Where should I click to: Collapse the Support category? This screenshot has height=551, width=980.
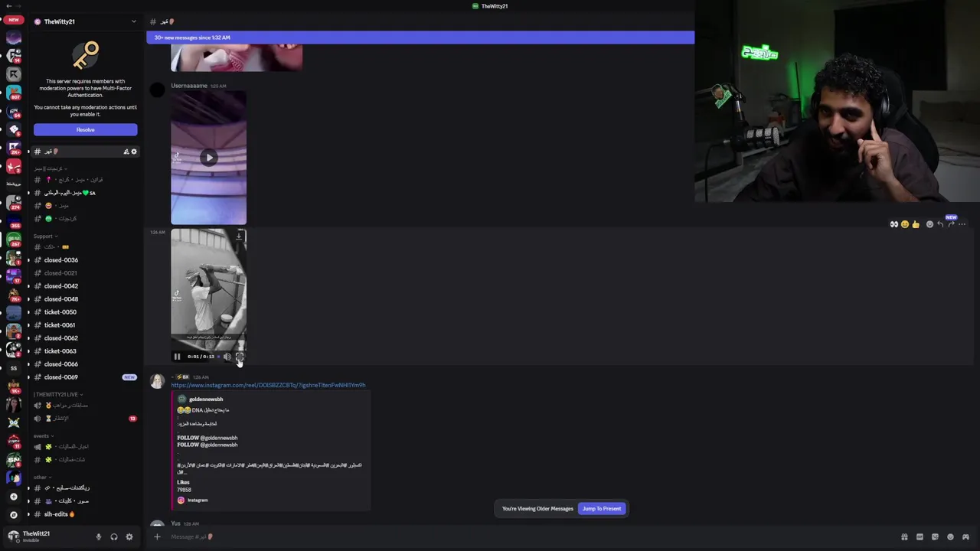tap(45, 236)
